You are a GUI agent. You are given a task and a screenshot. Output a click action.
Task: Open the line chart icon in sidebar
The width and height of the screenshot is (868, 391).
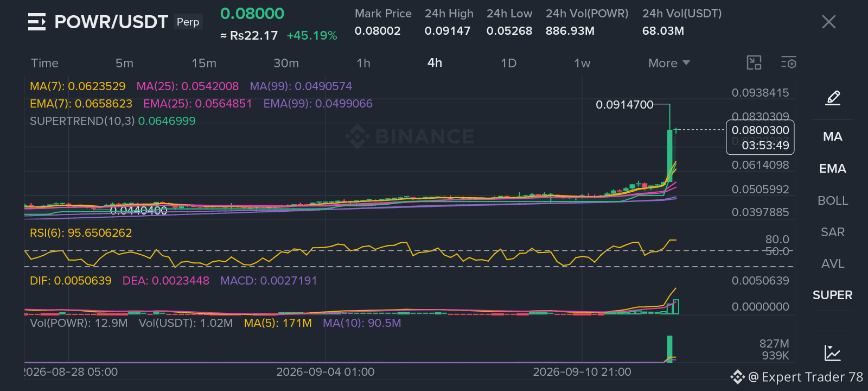pos(832,353)
